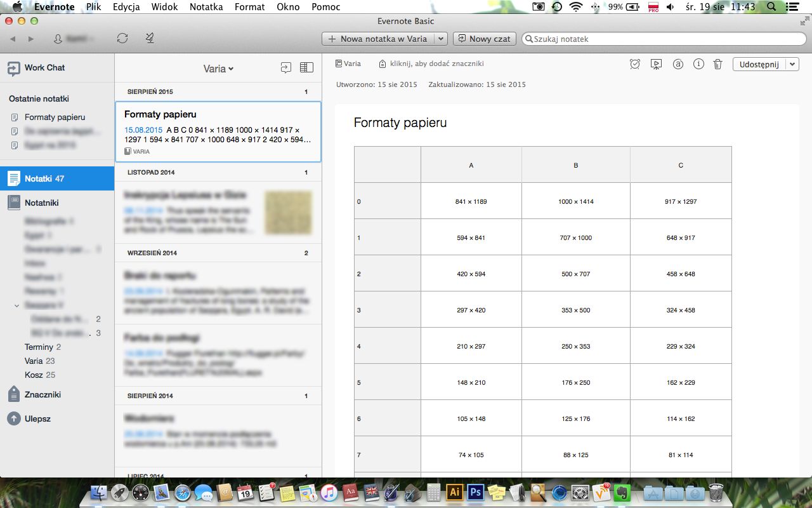
Task: Open the Format menu
Action: [249, 7]
